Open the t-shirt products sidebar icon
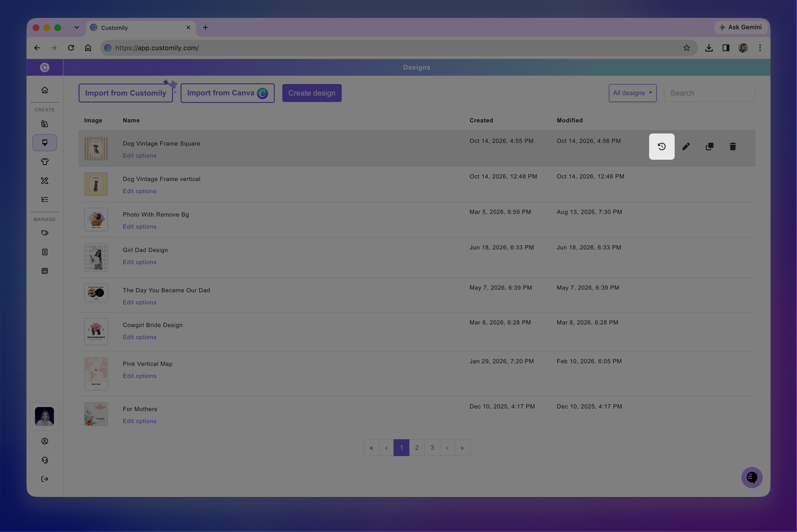The height and width of the screenshot is (532, 797). (44, 162)
